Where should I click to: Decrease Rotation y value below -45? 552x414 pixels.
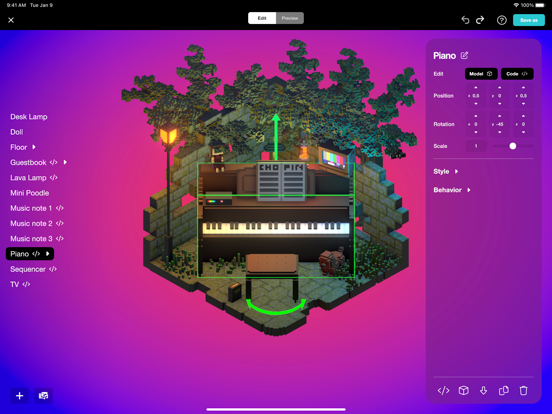pyautogui.click(x=500, y=132)
